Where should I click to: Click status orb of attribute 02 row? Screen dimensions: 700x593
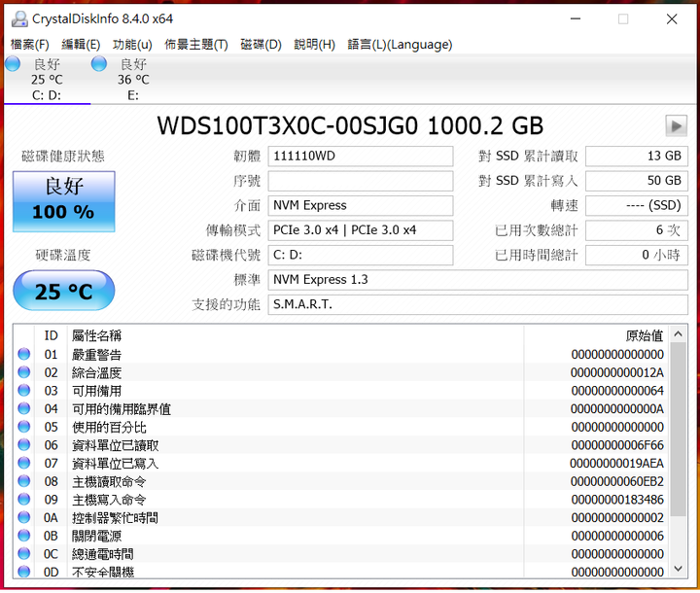pyautogui.click(x=24, y=372)
